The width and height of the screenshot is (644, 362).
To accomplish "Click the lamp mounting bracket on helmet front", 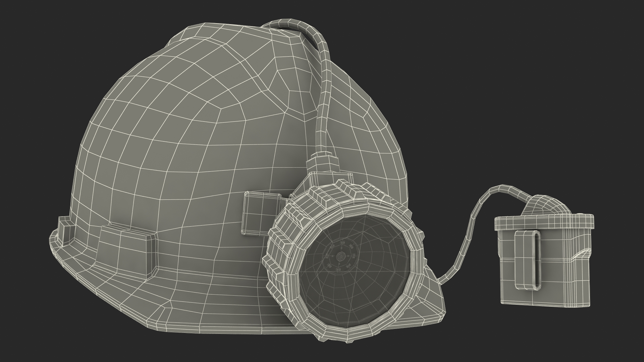I will 262,214.
